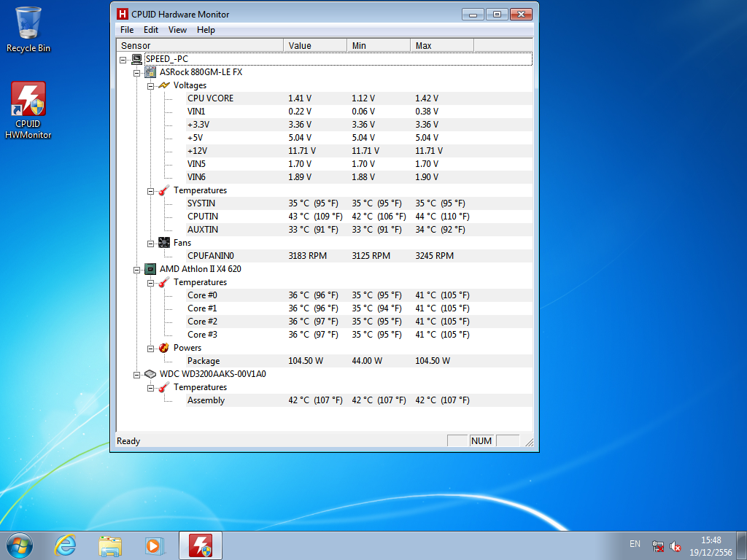Click the Fans fan icon
The height and width of the screenshot is (560, 747).
coord(164,242)
